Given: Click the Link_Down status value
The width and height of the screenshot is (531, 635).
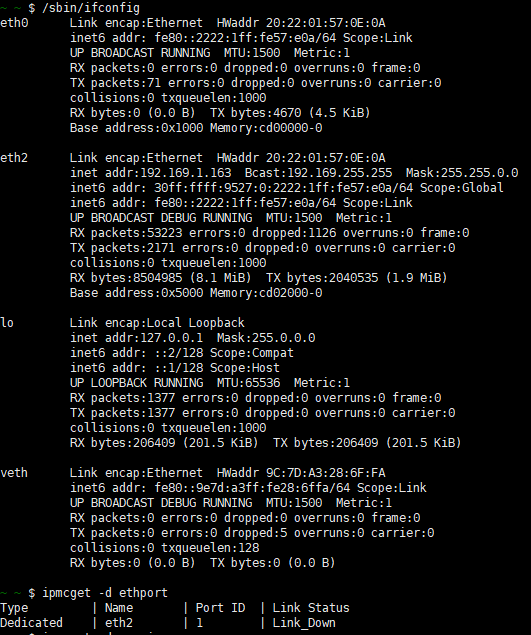Looking at the screenshot, I should pyautogui.click(x=304, y=622).
